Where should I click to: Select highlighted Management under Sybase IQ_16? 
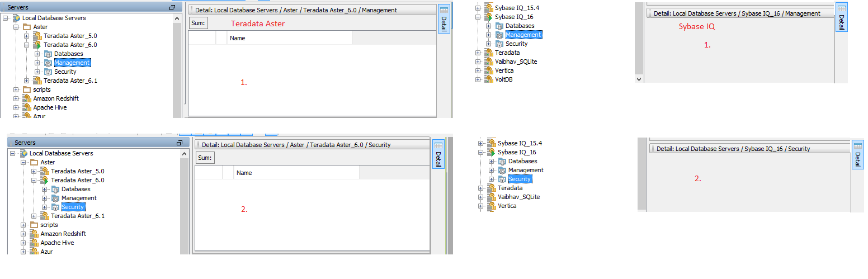pyautogui.click(x=523, y=35)
